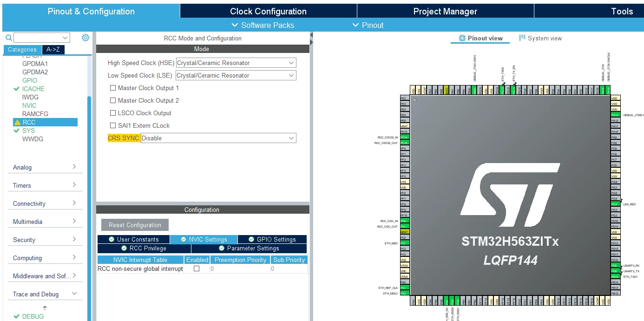Open the Low Speed Clock (LSE) dropdown

click(236, 75)
